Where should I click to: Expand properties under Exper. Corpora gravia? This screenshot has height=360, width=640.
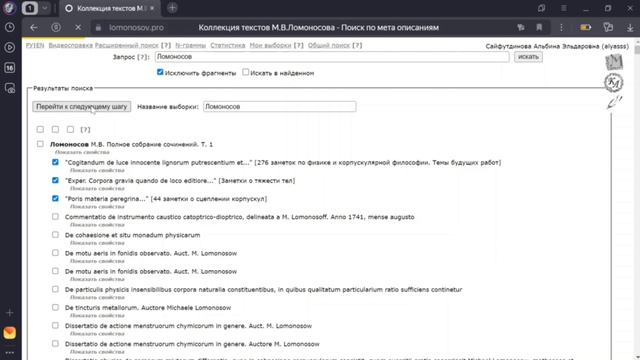pos(97,189)
